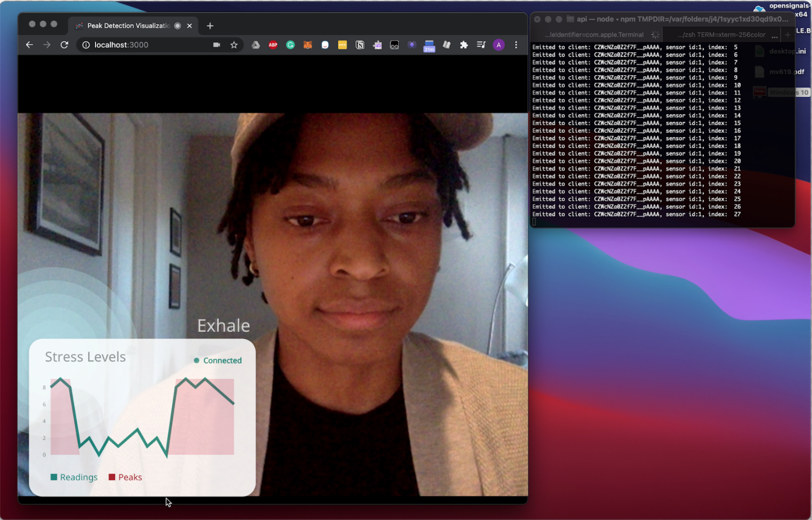Reload the localhost page
The height and width of the screenshot is (520, 812).
tap(64, 45)
